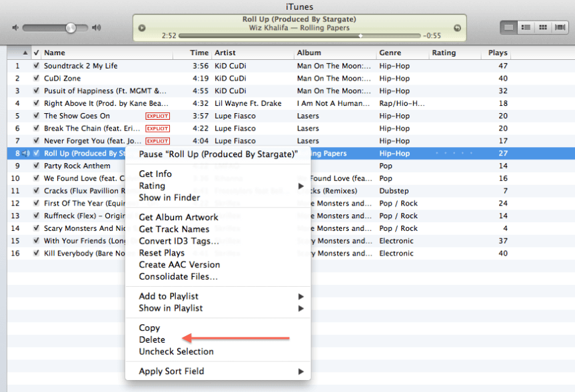Expand the Show in Playlist submenu
This screenshot has width=575, height=392.
tap(300, 308)
